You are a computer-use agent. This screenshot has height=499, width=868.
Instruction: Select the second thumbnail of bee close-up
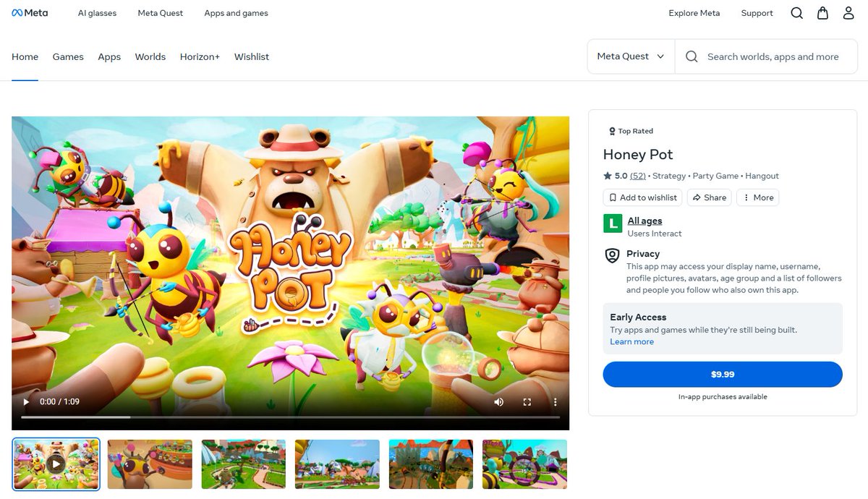click(150, 464)
